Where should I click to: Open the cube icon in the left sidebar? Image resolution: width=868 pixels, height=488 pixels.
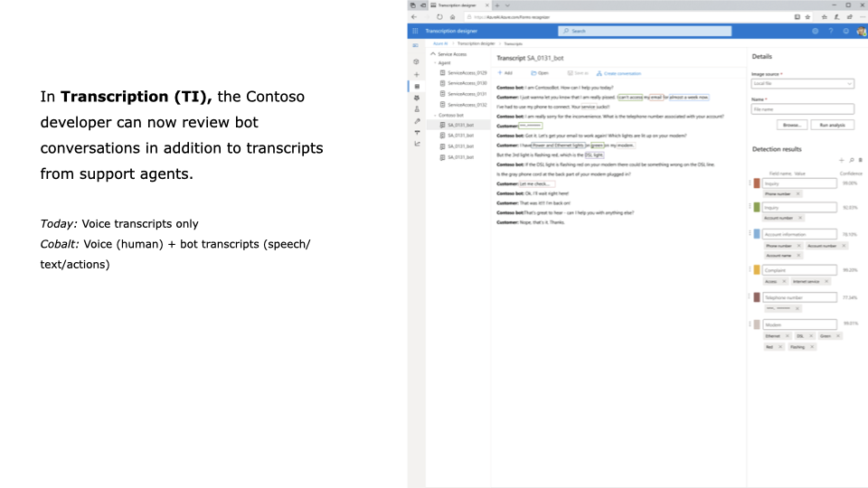[x=416, y=61]
